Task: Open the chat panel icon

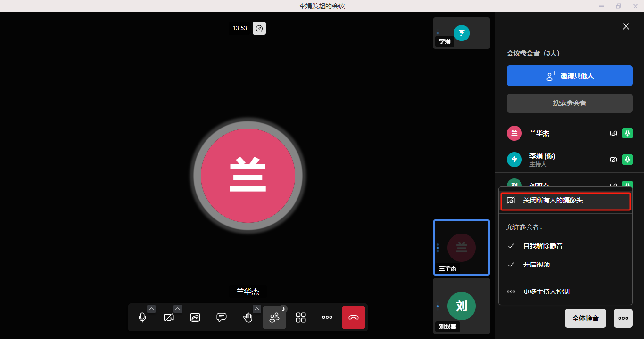Action: coord(222,317)
